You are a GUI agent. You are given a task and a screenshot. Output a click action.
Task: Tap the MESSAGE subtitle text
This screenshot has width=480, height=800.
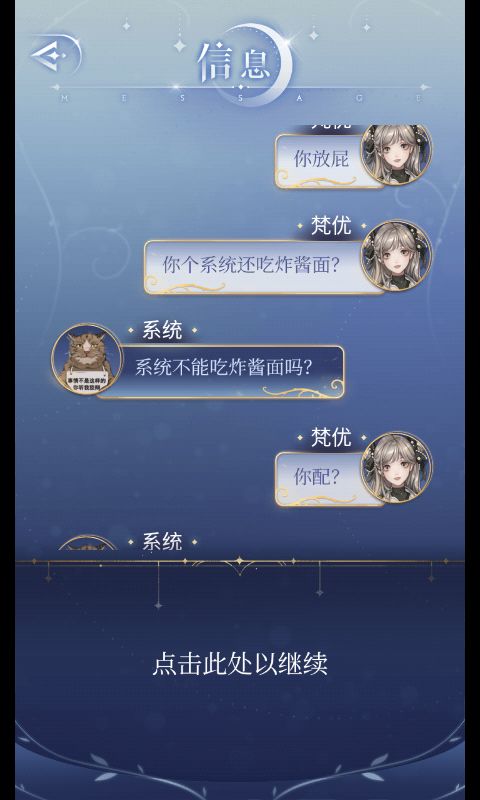point(241,98)
